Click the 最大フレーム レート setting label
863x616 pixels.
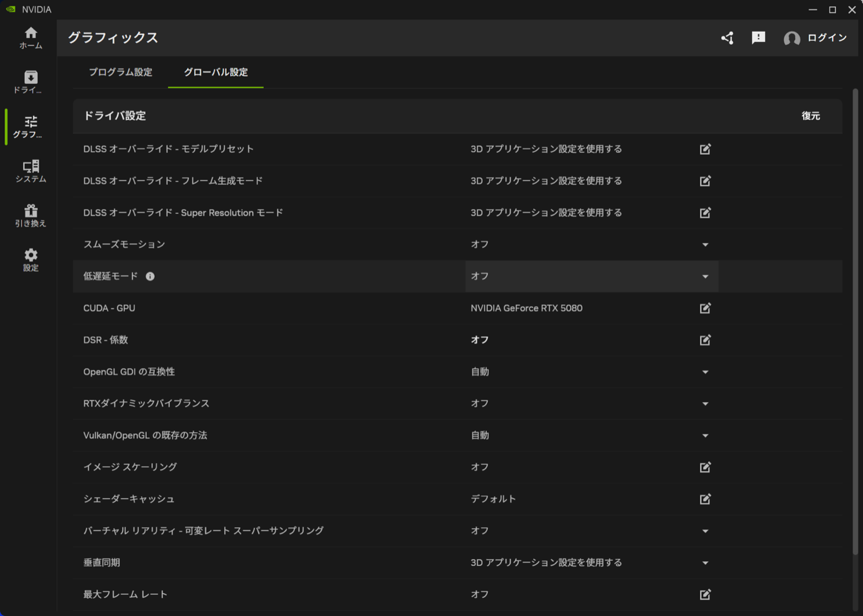tap(125, 595)
